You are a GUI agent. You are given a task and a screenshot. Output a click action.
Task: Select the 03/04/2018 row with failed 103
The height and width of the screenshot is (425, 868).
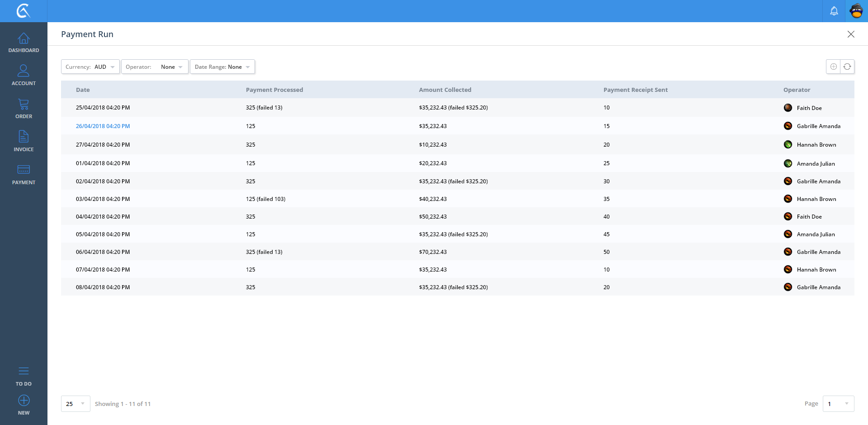point(265,199)
